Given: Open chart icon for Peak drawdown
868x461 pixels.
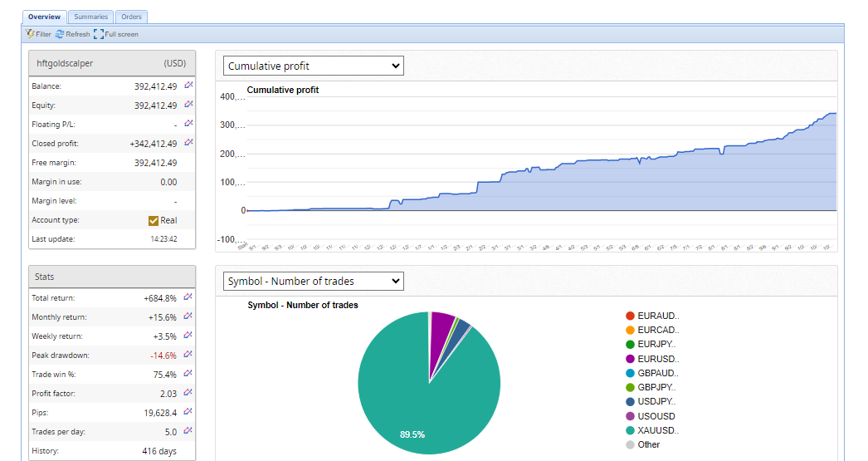Looking at the screenshot, I should click(x=188, y=355).
